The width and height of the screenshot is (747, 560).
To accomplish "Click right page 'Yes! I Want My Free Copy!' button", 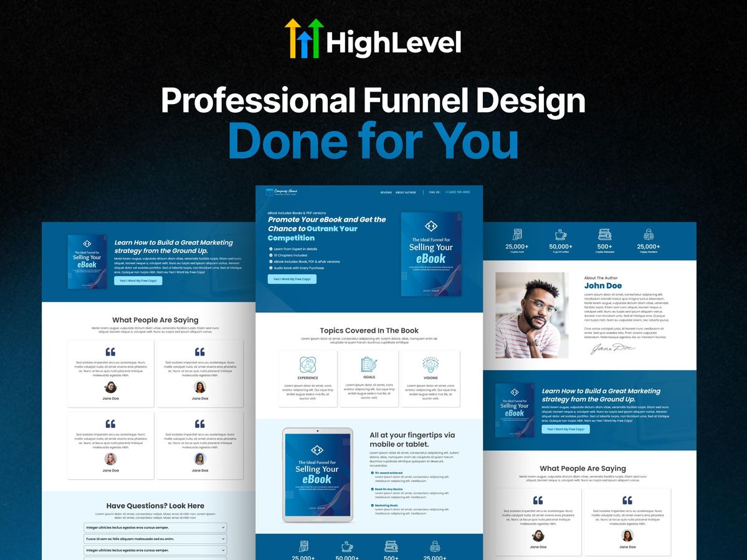I will coord(566,429).
